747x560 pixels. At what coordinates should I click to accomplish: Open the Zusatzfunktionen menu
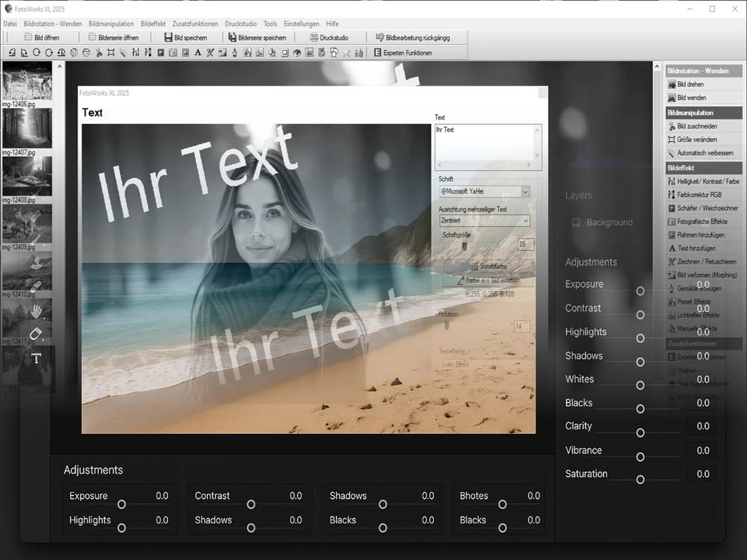195,24
